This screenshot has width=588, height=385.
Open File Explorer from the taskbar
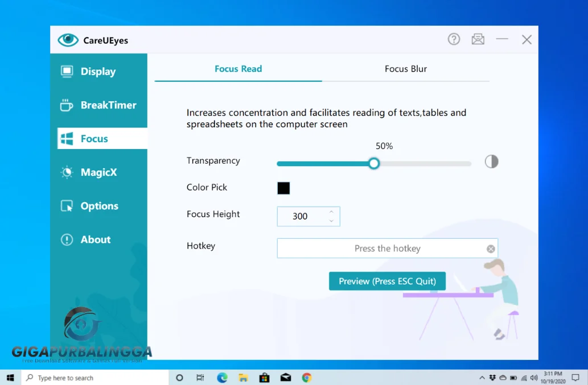(x=243, y=378)
